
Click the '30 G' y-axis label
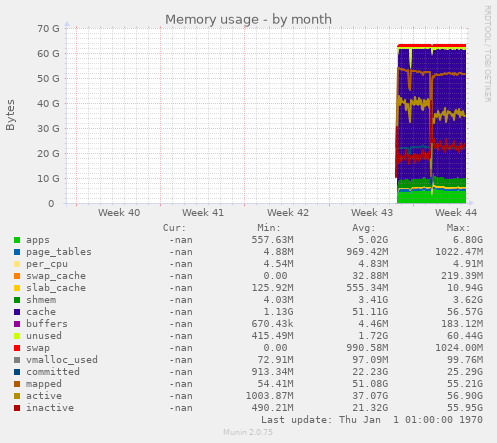(x=48, y=129)
